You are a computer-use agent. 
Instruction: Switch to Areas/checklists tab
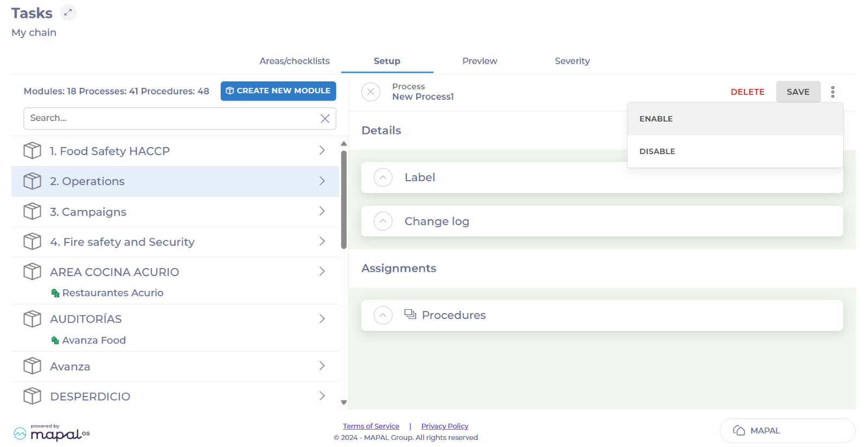[295, 61]
